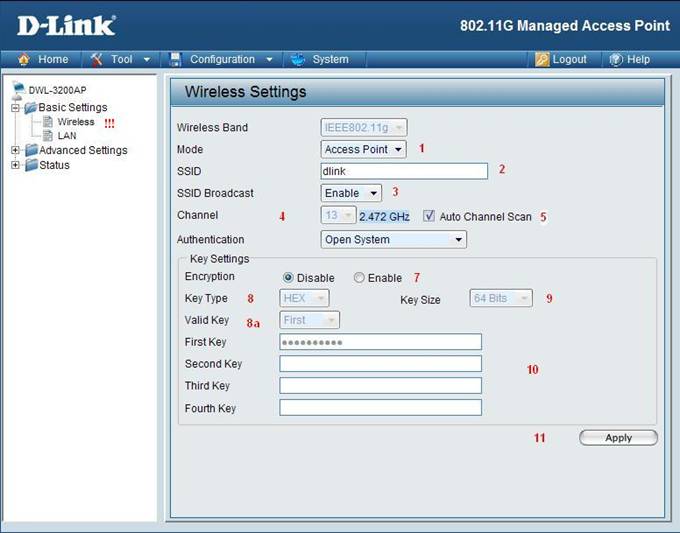Select the Encryption Disable radio button

pos(289,278)
